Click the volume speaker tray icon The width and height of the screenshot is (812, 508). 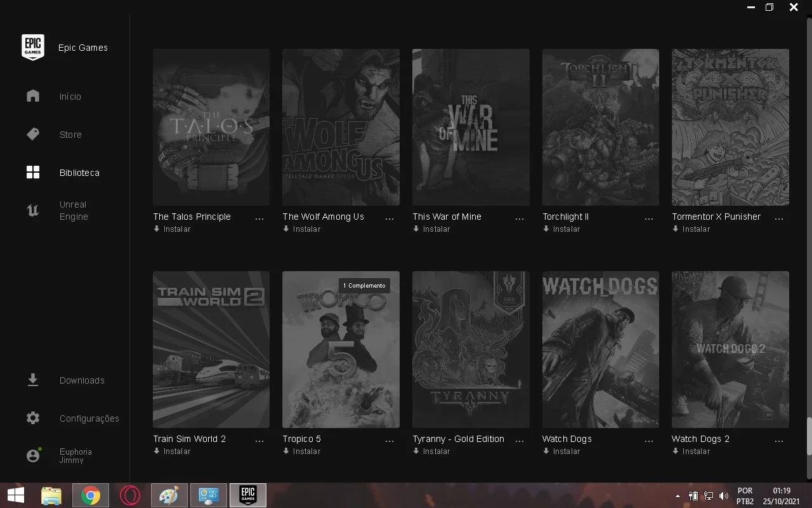click(723, 496)
